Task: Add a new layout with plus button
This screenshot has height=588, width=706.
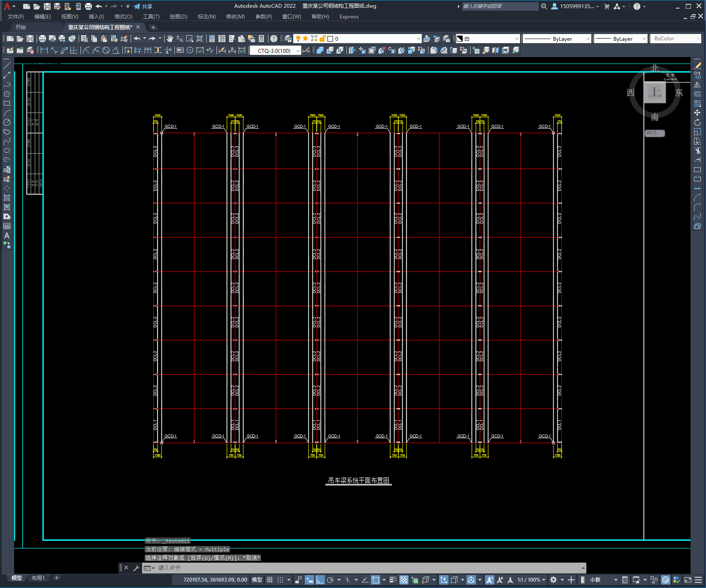Action: [56, 578]
